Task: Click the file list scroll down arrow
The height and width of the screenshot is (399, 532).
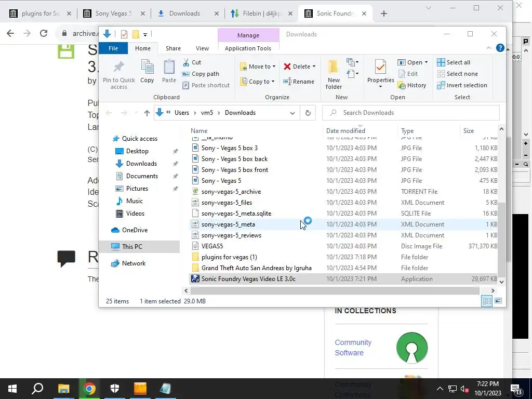Action: tap(501, 282)
